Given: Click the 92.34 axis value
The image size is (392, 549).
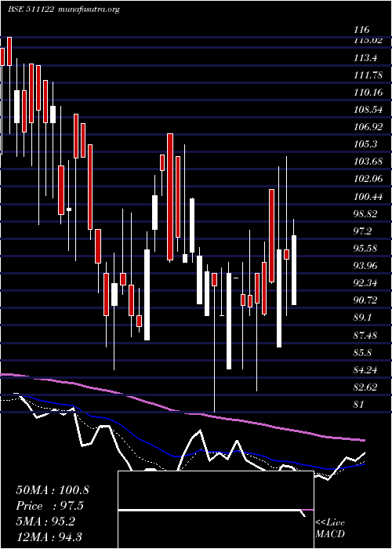Looking at the screenshot, I should click(x=365, y=283).
